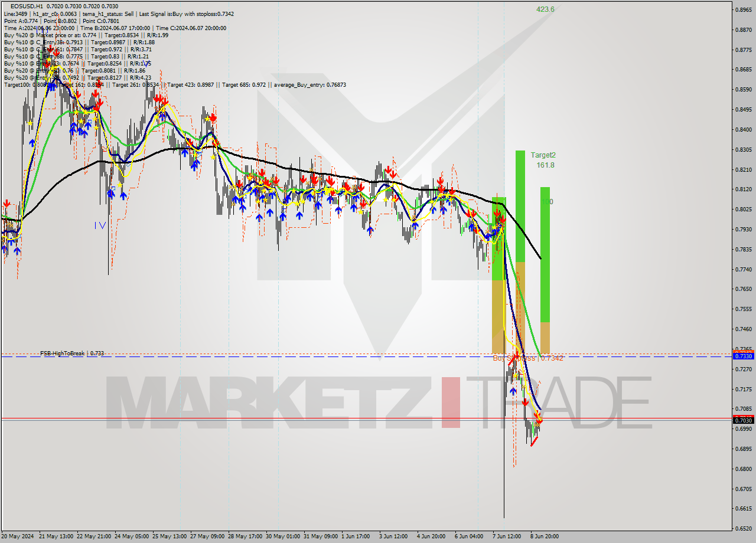Click the rightmost green target bar
This screenshot has width=756, height=543.
[x=545, y=254]
